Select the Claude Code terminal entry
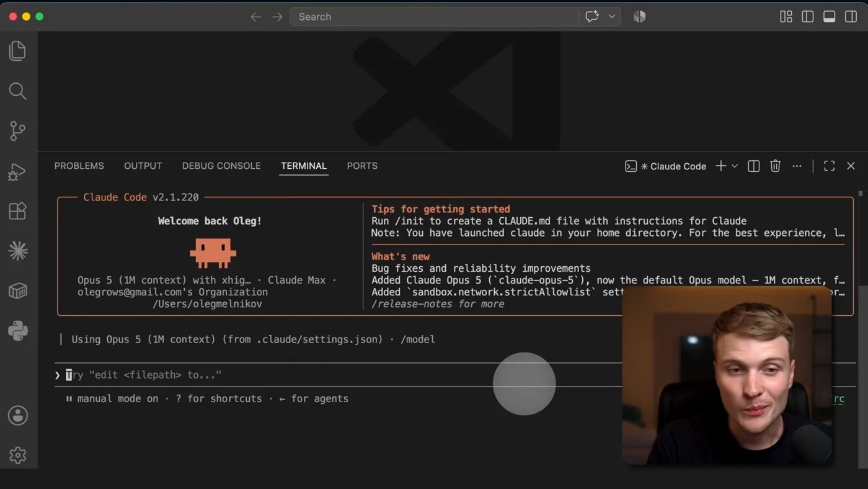Screen dimensions: 868x489 [x=665, y=166]
